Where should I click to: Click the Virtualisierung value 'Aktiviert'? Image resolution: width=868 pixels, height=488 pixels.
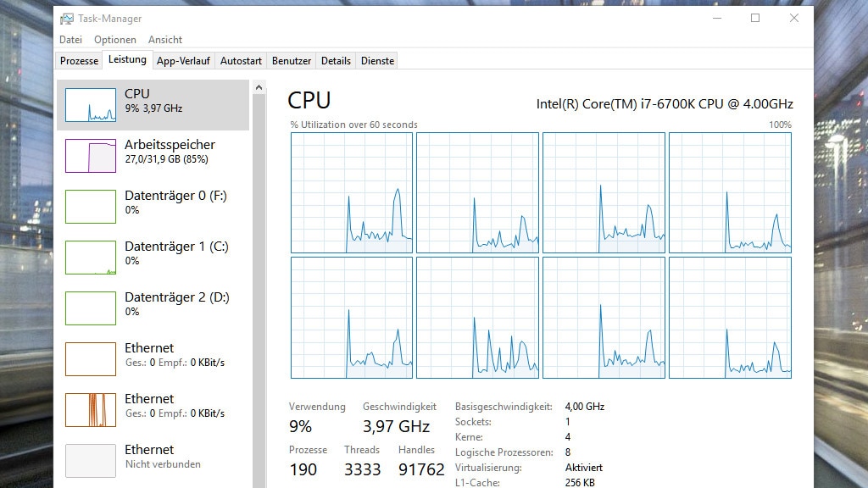583,468
